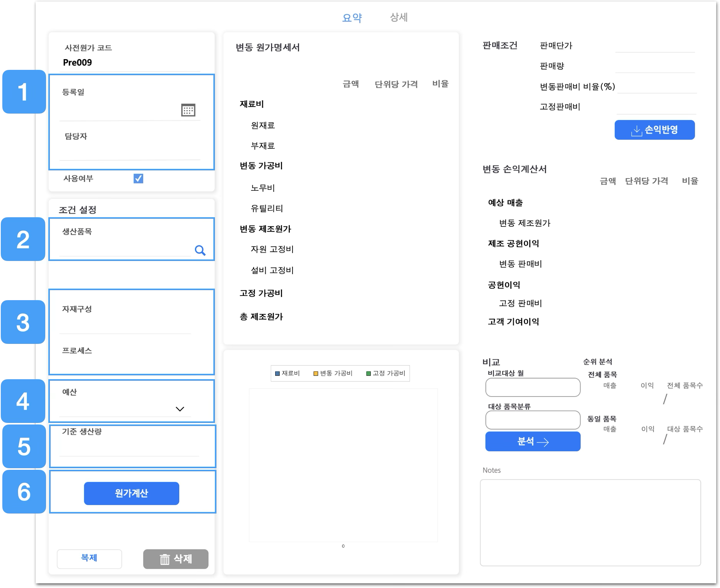
Task: Click the 복제 button
Action: 89,558
